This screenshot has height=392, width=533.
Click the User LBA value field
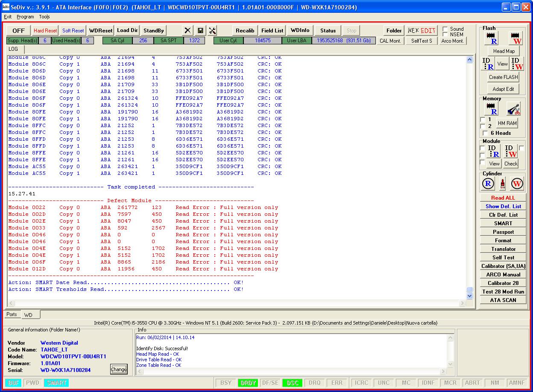coord(344,41)
